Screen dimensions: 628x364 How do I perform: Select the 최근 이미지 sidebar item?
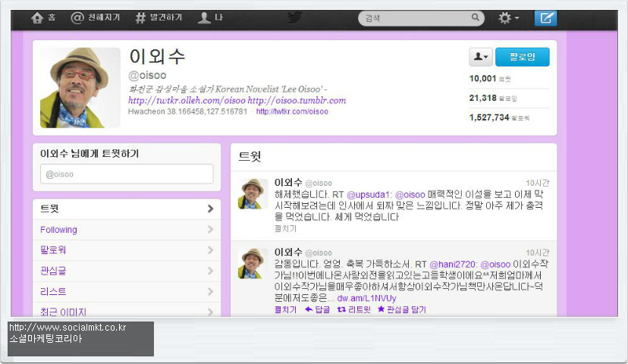click(127, 310)
